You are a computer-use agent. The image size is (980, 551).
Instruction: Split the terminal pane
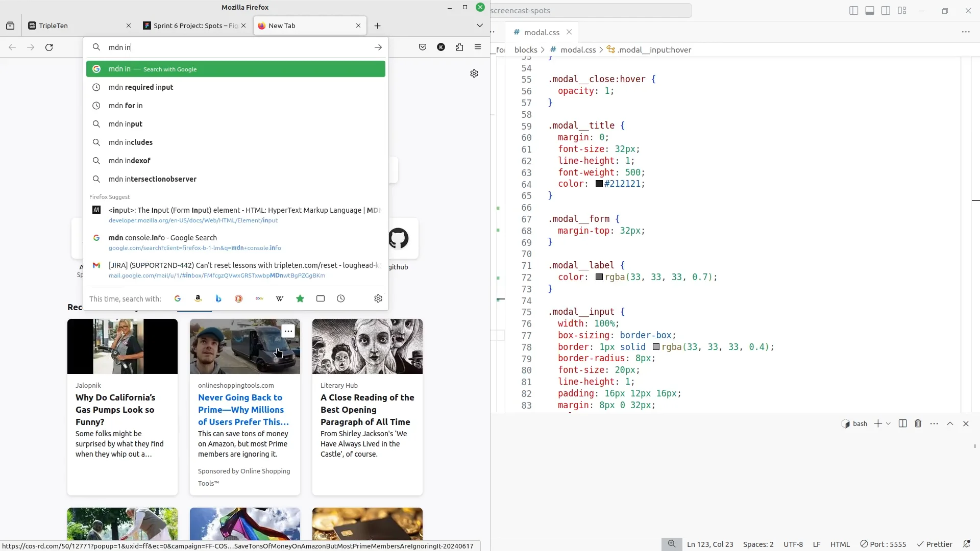point(902,423)
